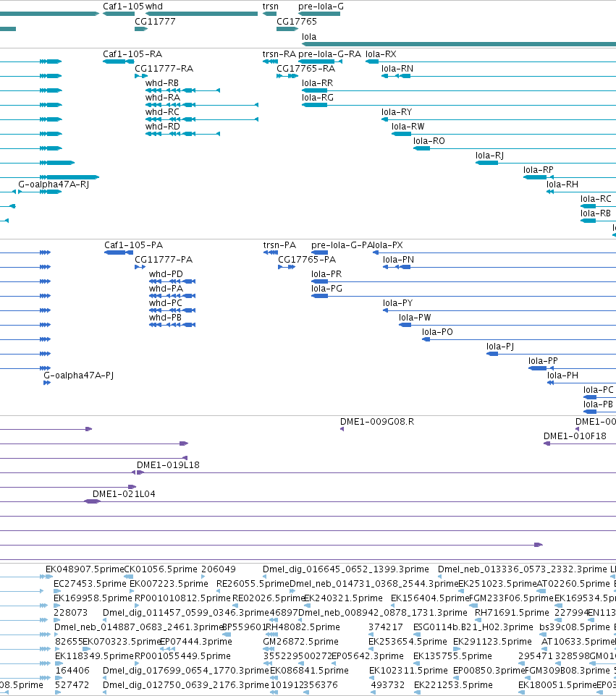Select the lola-PO protein label
The height and width of the screenshot is (696, 616).
point(437,332)
